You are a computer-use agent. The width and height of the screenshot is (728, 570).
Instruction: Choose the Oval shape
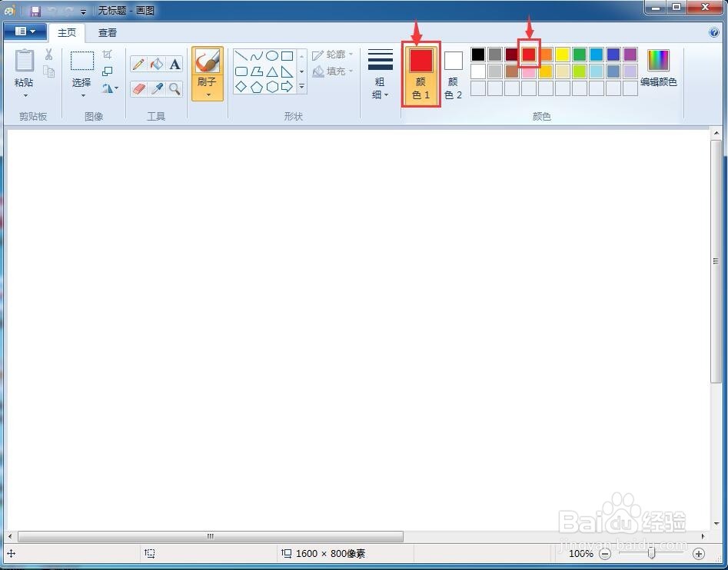272,56
